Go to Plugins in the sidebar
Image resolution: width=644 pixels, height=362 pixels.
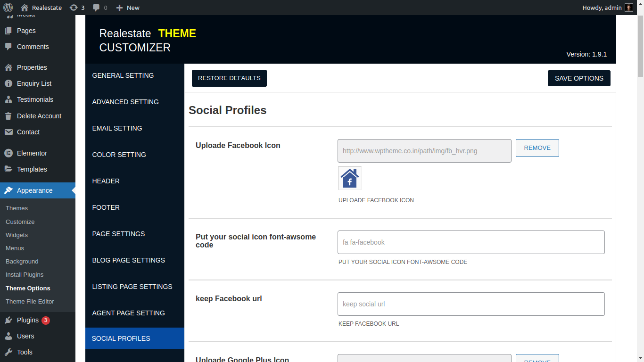tap(27, 320)
